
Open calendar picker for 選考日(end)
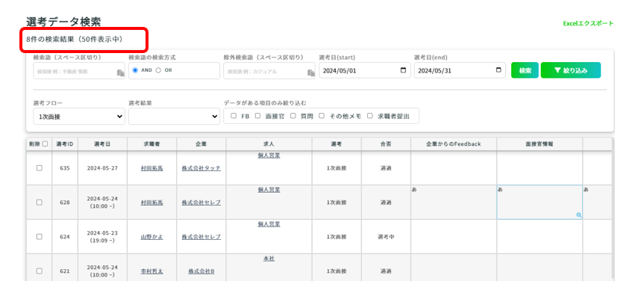(x=498, y=70)
